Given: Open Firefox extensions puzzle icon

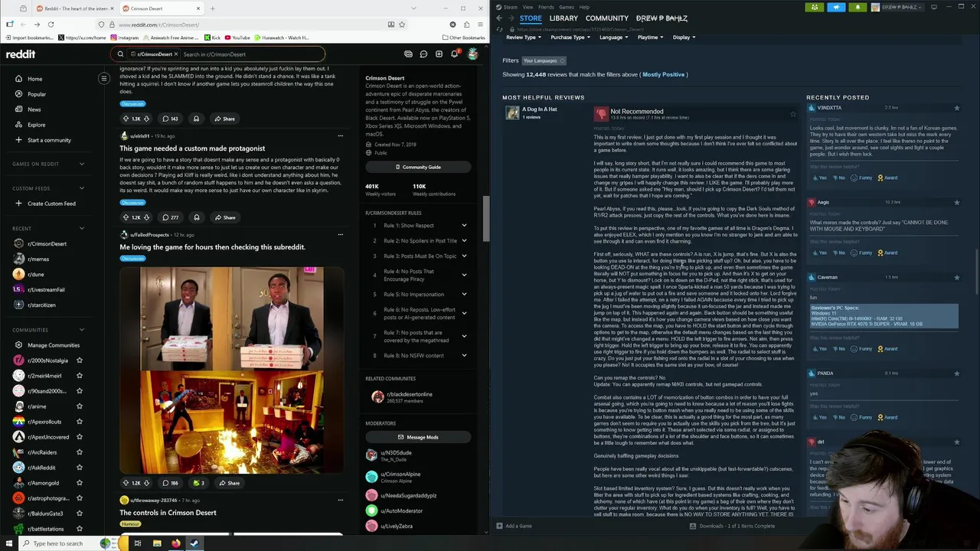Looking at the screenshot, I should (465, 24).
